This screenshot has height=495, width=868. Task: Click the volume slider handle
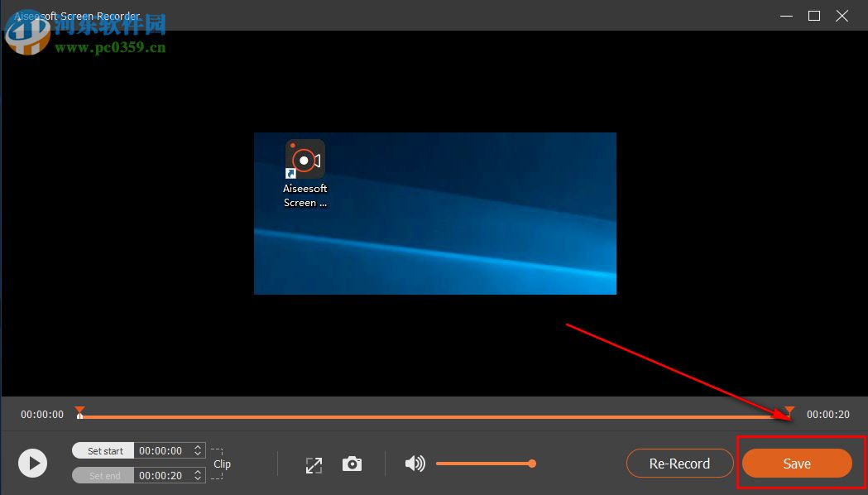point(532,464)
